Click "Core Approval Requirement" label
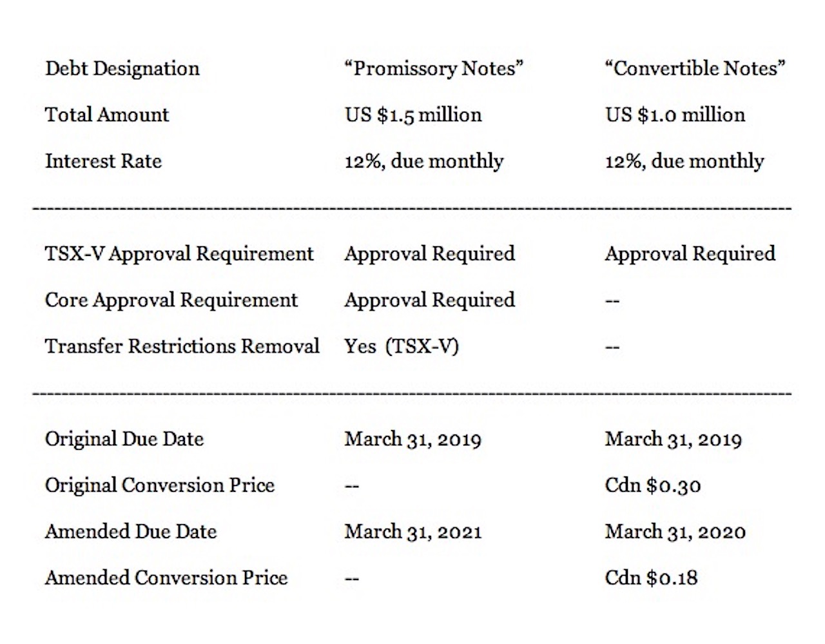Screen dimensions: 825x644 pos(171,300)
